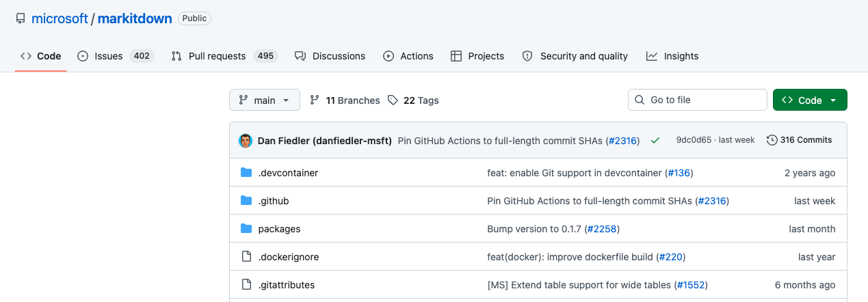Click the folder icon for packages
Image resolution: width=868 pixels, height=302 pixels.
pyautogui.click(x=246, y=228)
